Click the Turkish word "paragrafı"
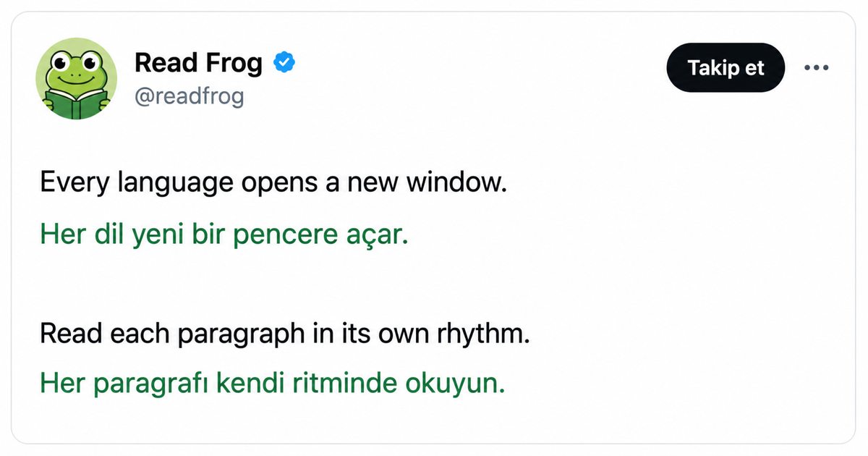Image resolution: width=868 pixels, height=456 pixels. pyautogui.click(x=151, y=385)
